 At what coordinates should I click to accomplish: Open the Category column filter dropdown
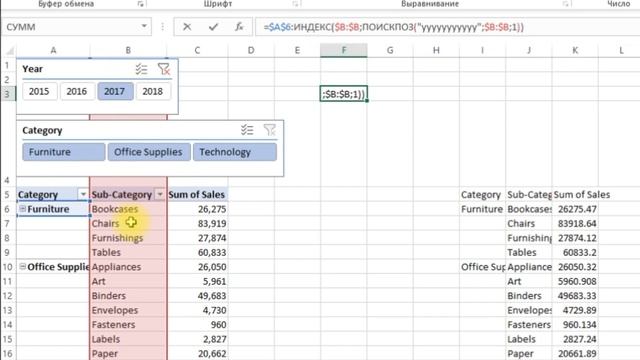coord(83,194)
